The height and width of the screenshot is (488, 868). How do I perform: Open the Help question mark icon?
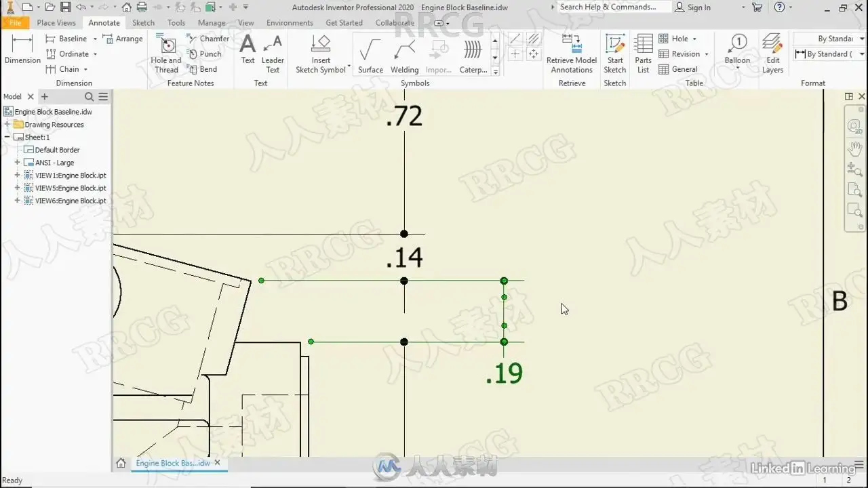779,7
